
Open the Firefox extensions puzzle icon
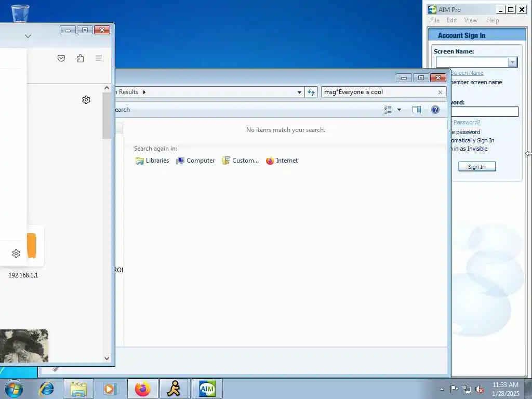[80, 58]
